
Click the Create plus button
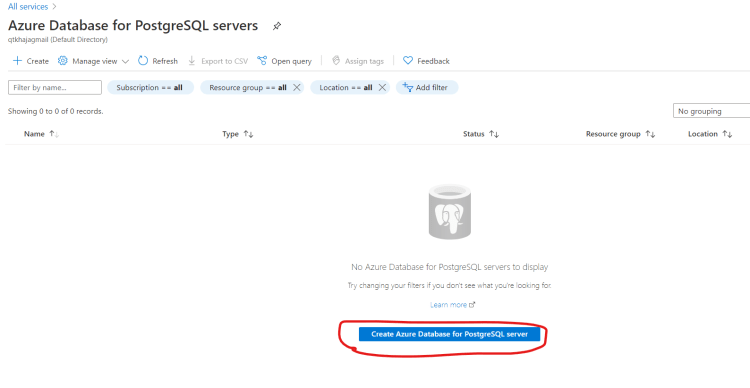[x=31, y=61]
